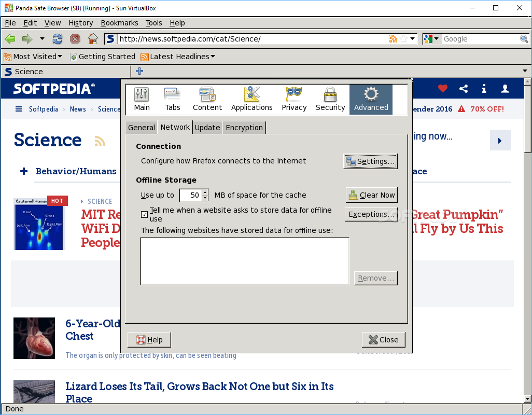Select the Science browser tab
Screen dimensions: 532x415
coord(66,72)
